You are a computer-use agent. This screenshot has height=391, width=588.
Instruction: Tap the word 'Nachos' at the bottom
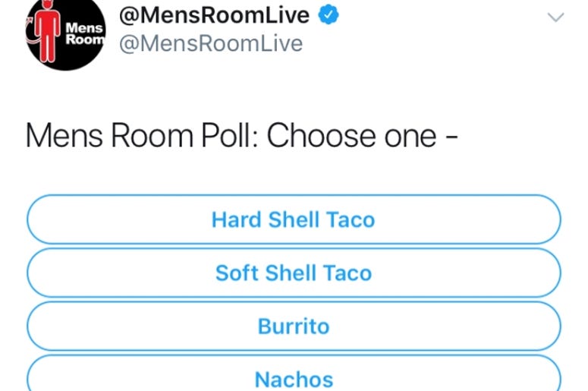(x=294, y=380)
